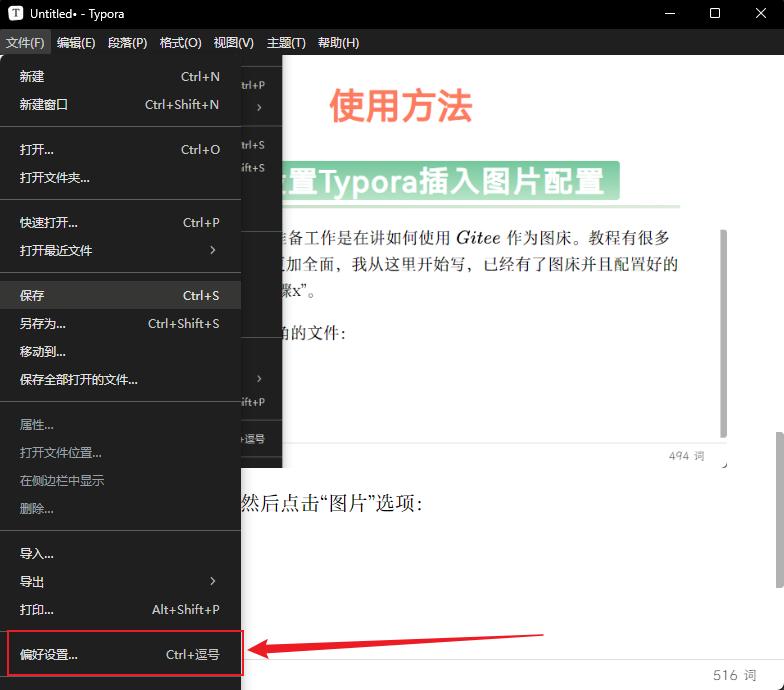
Task: Choose 另存为... entry
Action: [x=120, y=324]
